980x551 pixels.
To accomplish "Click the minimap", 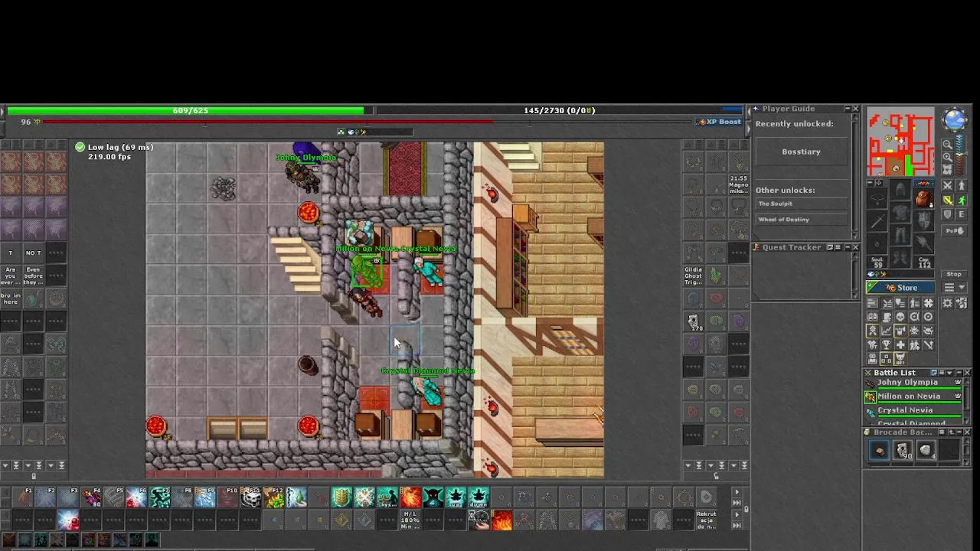I will (901, 142).
